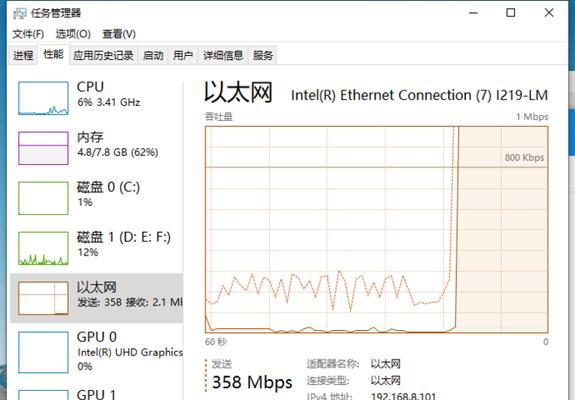This screenshot has height=400, width=575.
Task: Select the CPU usage mini graph
Action: [43, 98]
